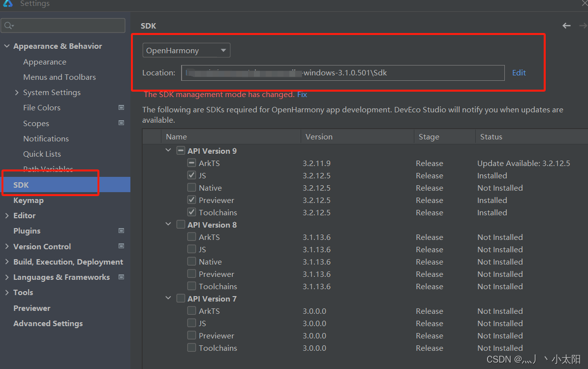This screenshot has width=588, height=369.
Task: Click the Name column header
Action: [231, 136]
